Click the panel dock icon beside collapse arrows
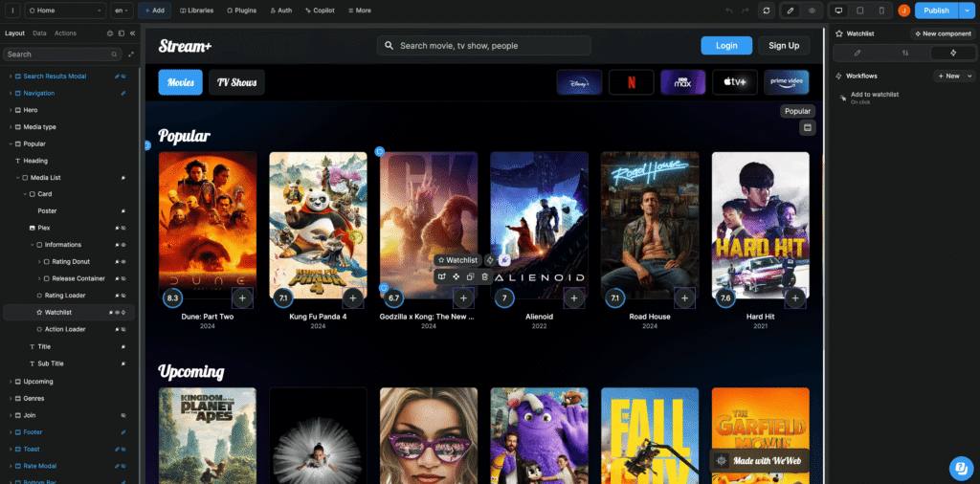This screenshot has width=980, height=484. pos(122,33)
